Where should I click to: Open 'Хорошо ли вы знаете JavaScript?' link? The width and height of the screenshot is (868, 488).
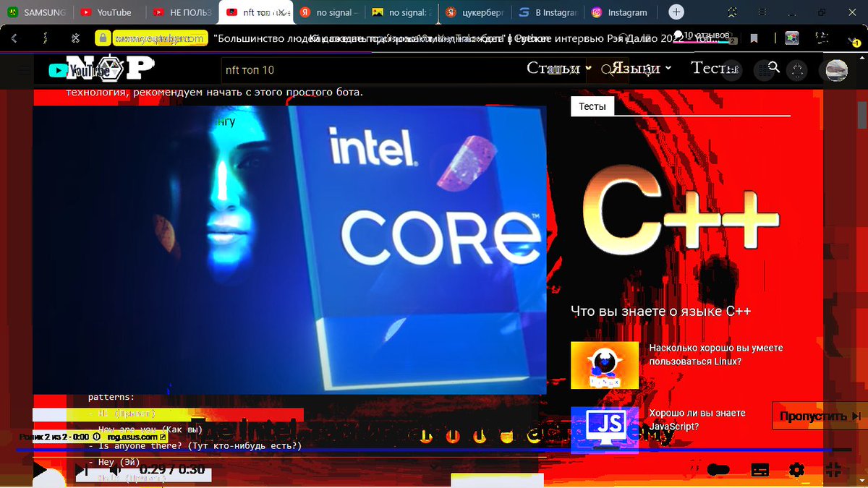pyautogui.click(x=697, y=420)
